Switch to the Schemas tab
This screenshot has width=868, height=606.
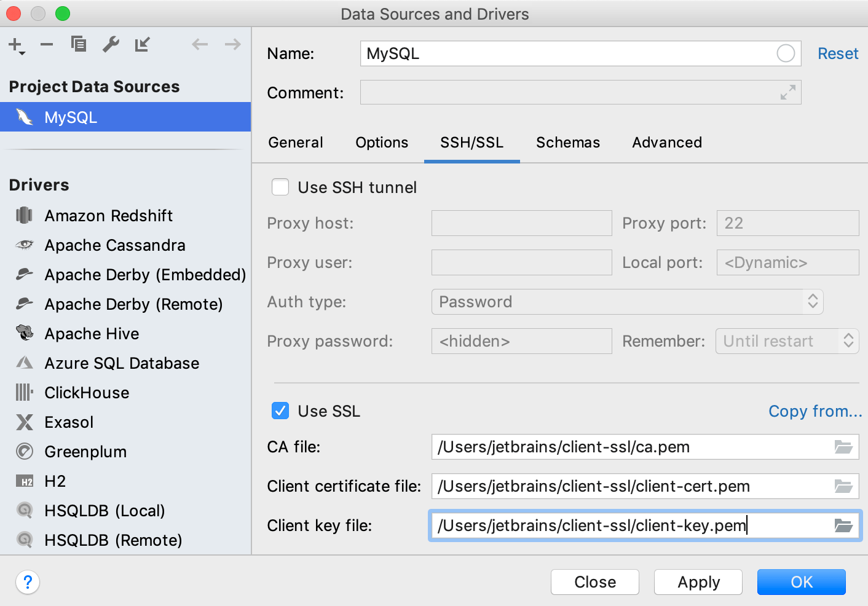click(x=568, y=143)
